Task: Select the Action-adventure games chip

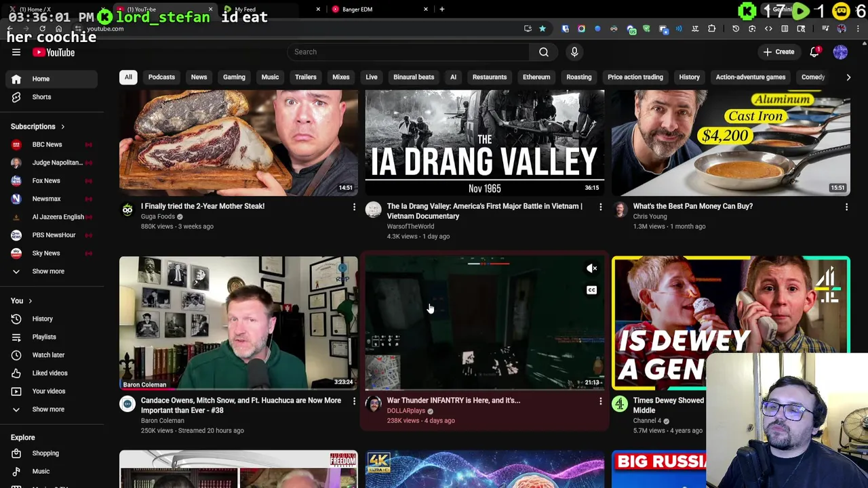Action: [751, 77]
